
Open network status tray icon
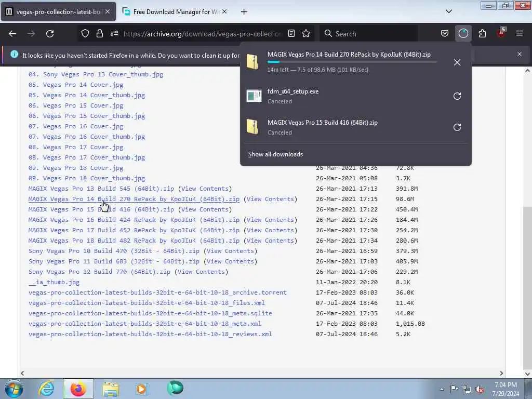point(467,390)
